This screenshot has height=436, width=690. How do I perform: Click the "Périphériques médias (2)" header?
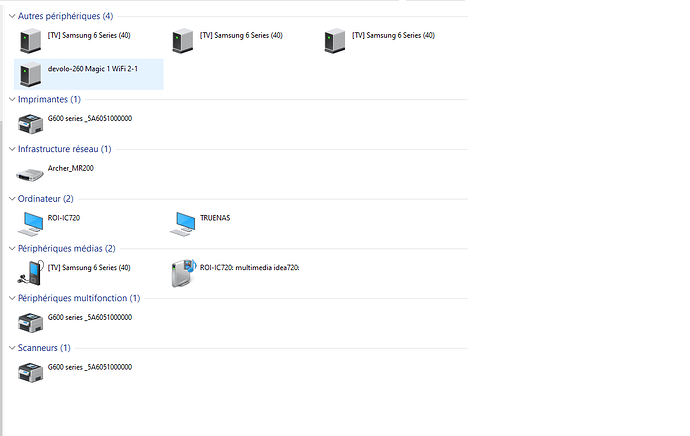tap(66, 249)
